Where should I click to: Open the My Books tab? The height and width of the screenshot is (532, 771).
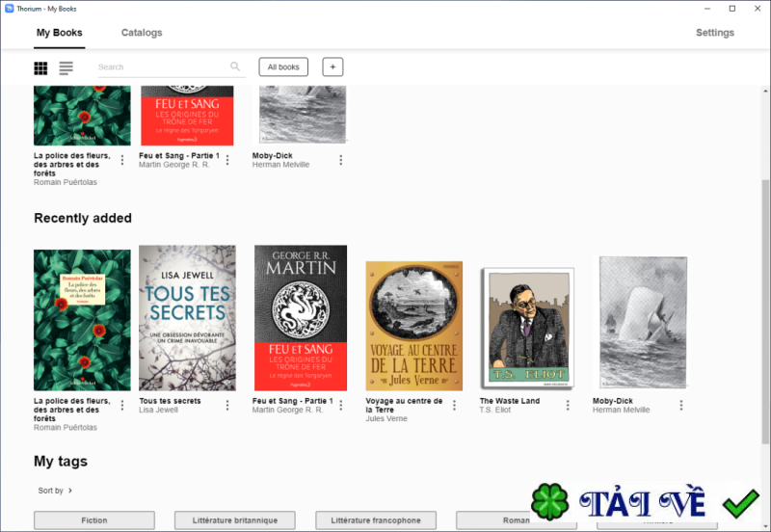[x=60, y=33]
